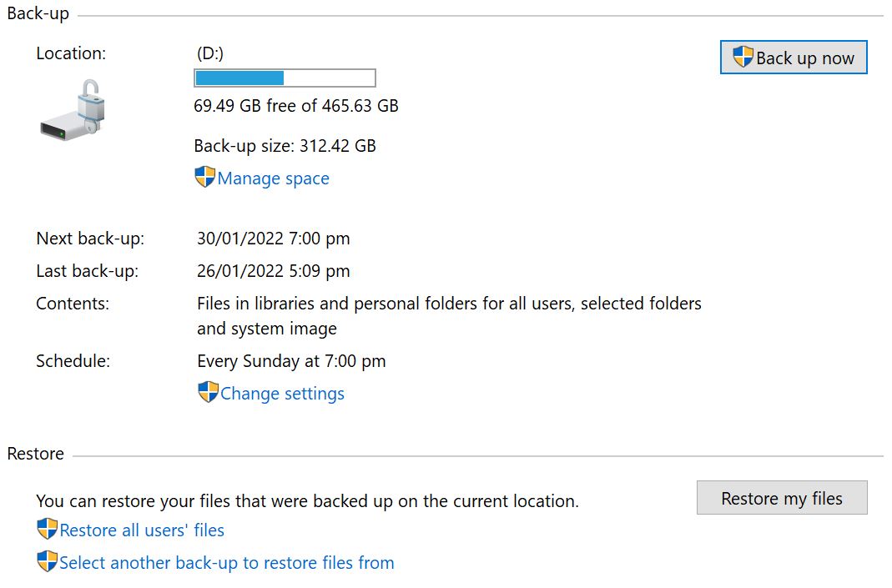Click the shield icon beside Change settings

coord(208,393)
